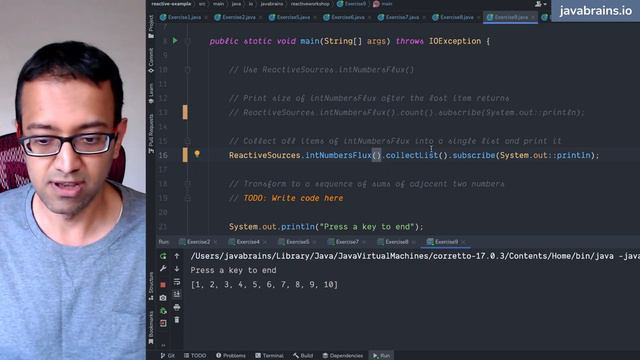Open Project tool window
This screenshot has height=360, width=640.
pos(151,27)
